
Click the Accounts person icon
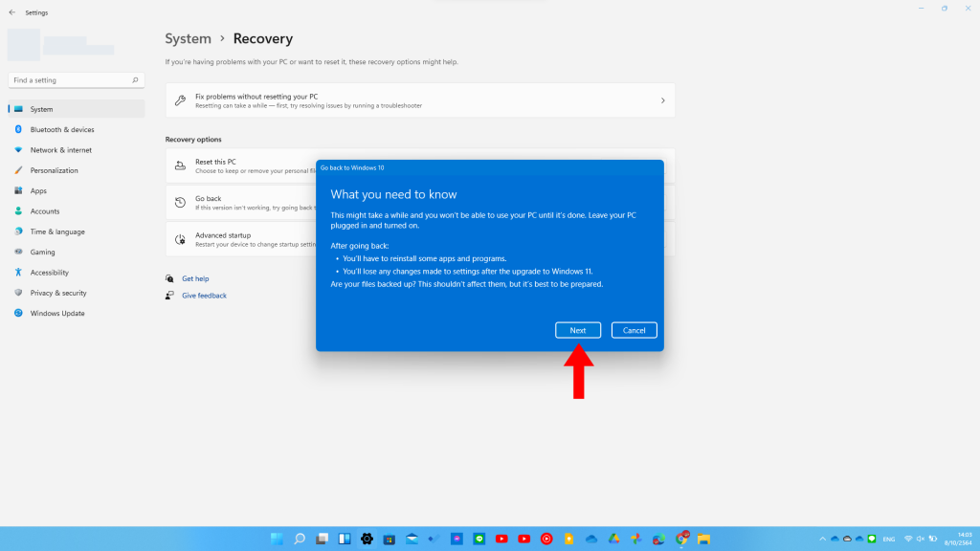click(18, 211)
